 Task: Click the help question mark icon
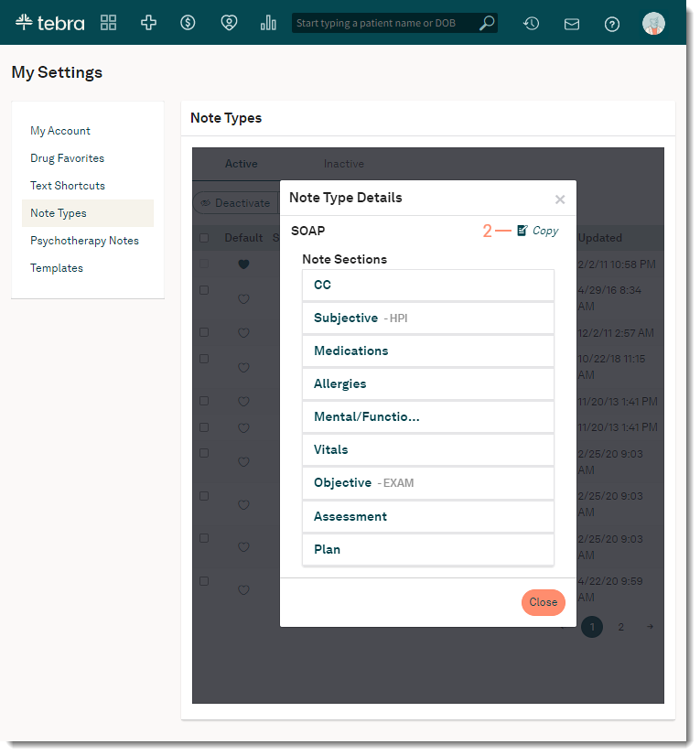612,24
